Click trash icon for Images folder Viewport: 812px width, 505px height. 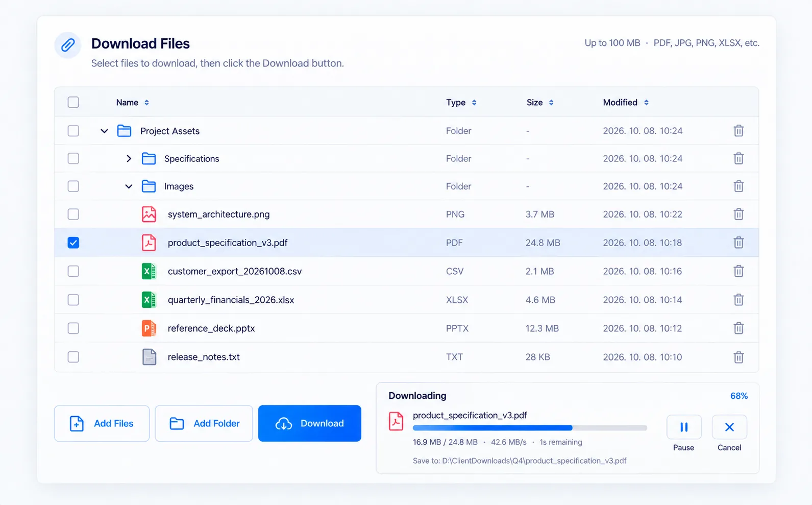(x=739, y=186)
